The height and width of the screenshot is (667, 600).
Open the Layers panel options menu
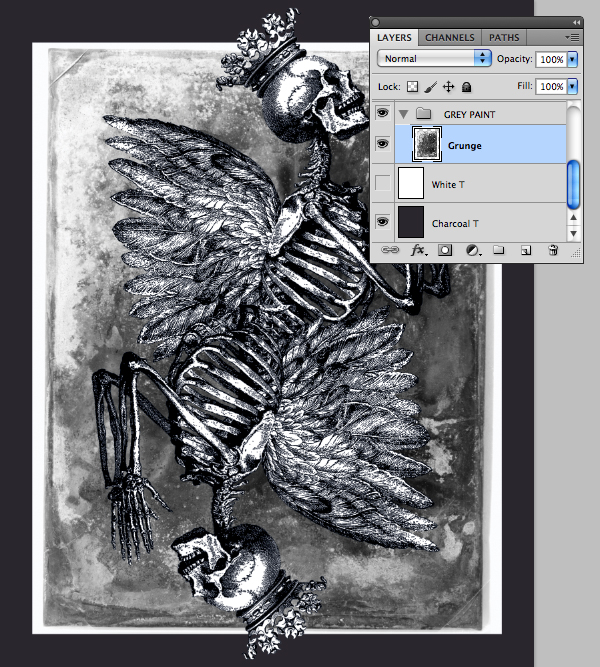coord(572,37)
